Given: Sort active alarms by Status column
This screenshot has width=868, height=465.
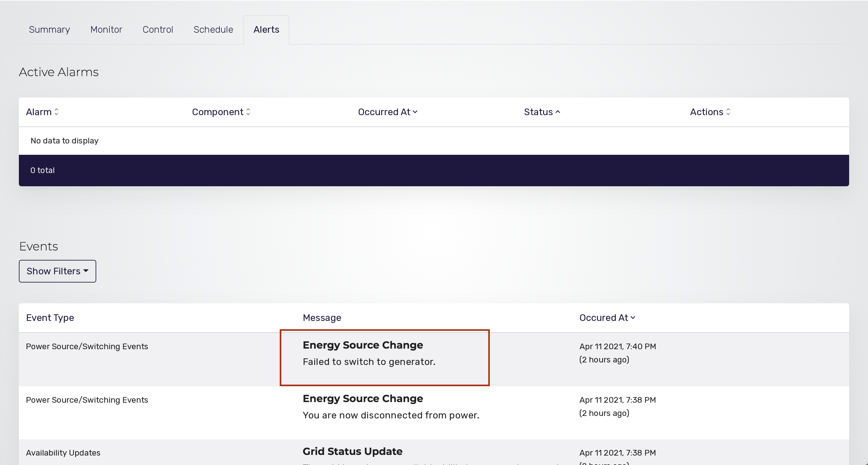Looking at the screenshot, I should click(542, 112).
